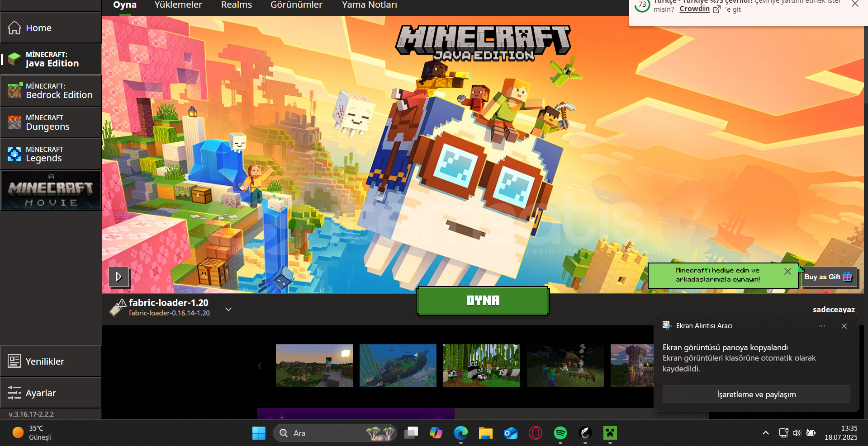Screen dimensions: 868x446
Task: Click the green OYNA play button
Action: click(x=483, y=300)
